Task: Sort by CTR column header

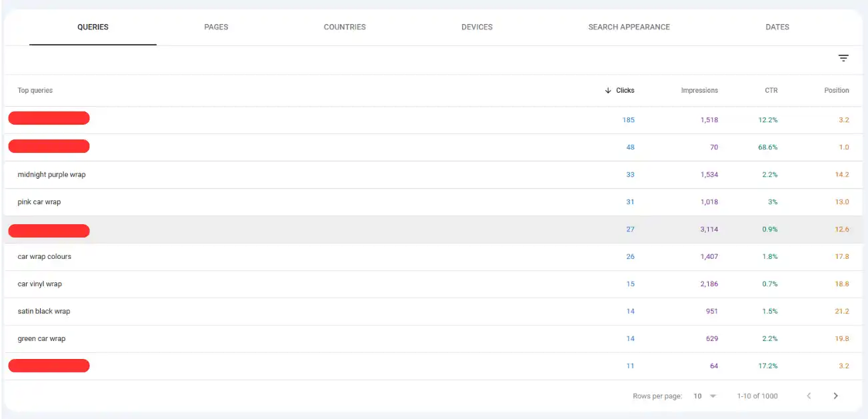Action: pyautogui.click(x=771, y=90)
